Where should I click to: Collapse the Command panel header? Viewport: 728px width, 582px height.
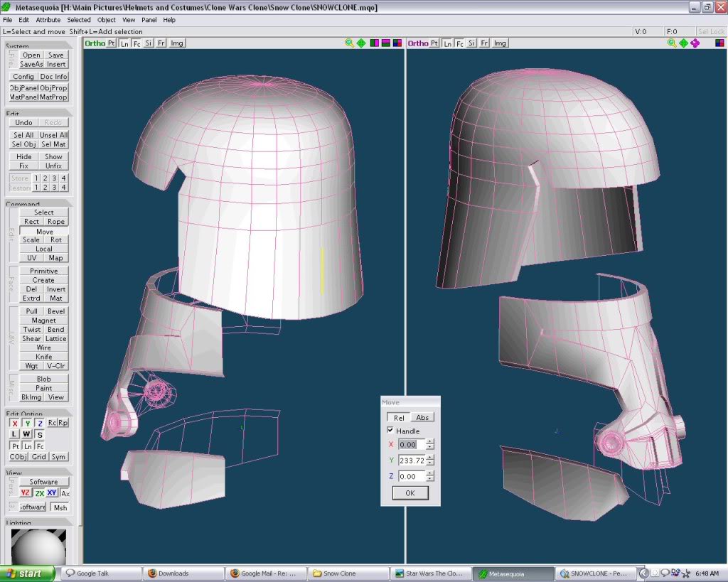coord(38,204)
